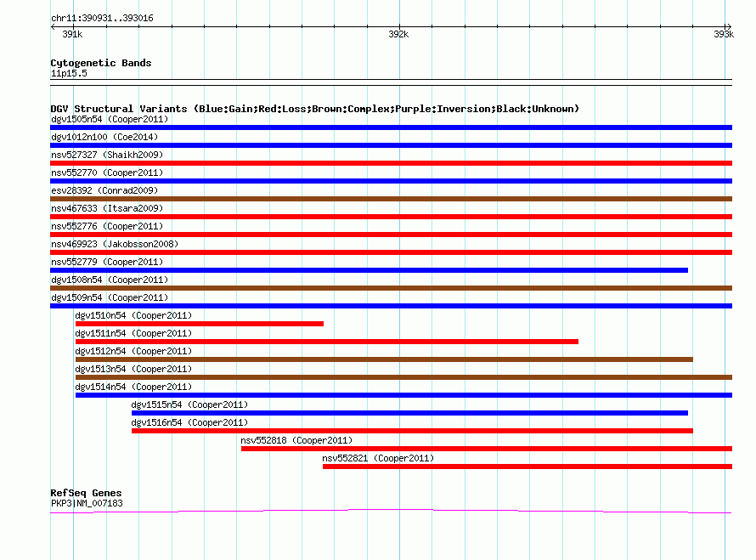Click the dgv1508n54 (Cooper2011) label

click(x=110, y=280)
